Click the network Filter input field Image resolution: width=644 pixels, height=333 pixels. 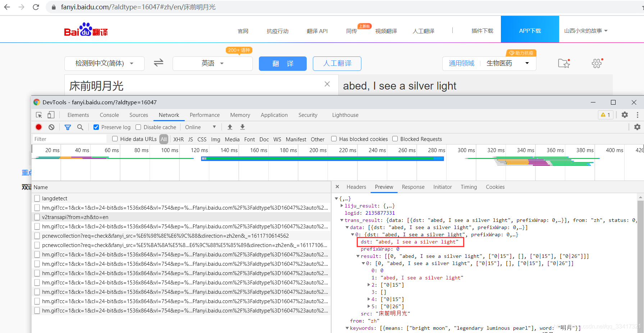tap(69, 139)
